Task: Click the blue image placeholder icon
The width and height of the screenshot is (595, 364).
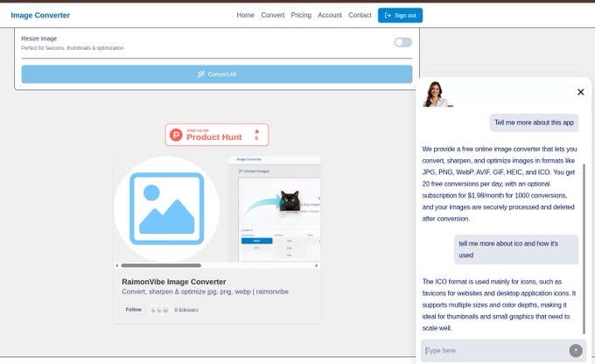Action: point(166,209)
